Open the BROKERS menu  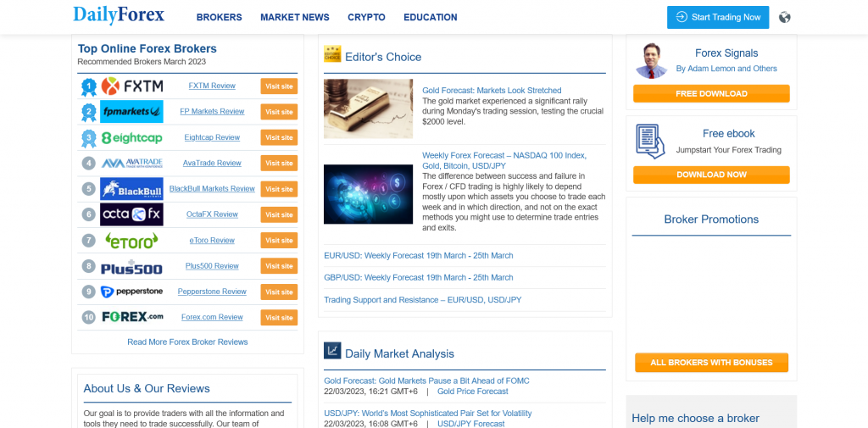click(x=220, y=17)
